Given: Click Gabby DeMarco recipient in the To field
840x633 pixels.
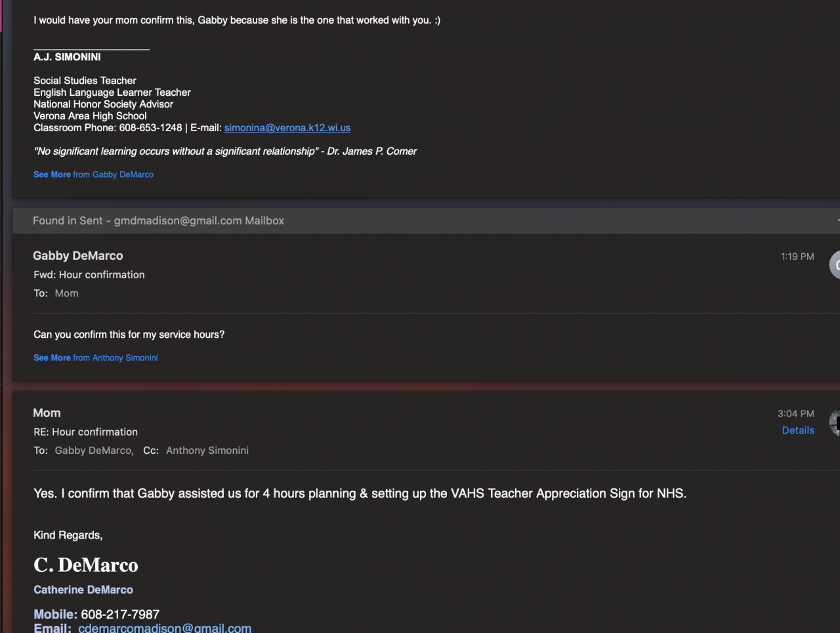Looking at the screenshot, I should (93, 451).
